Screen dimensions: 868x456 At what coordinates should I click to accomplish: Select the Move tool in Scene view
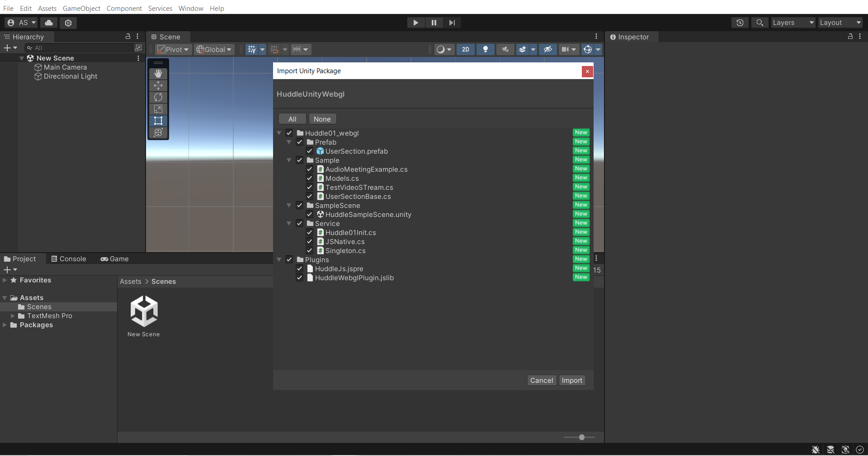pyautogui.click(x=158, y=85)
